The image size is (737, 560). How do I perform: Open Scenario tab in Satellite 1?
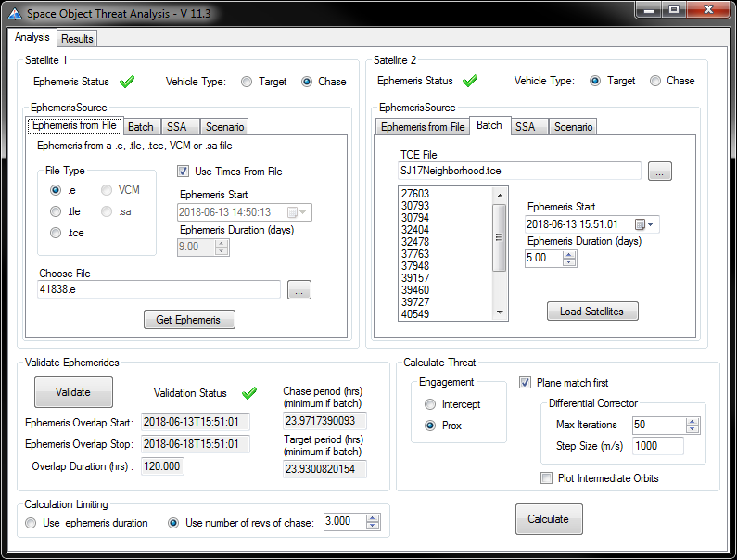click(x=224, y=127)
